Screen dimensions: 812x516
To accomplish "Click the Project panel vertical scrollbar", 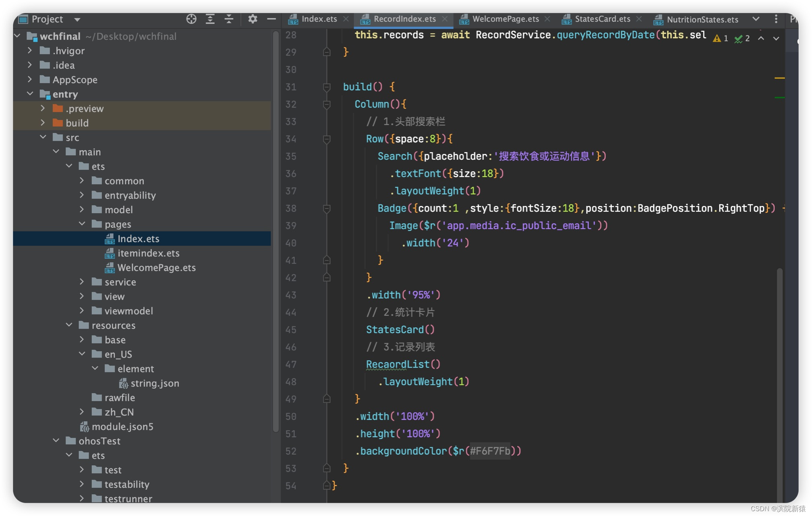I will tap(275, 231).
